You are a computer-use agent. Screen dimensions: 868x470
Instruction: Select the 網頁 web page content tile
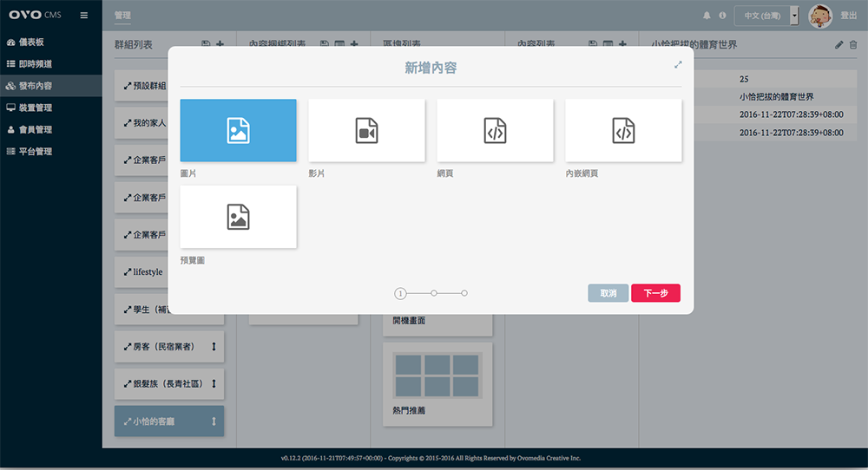pos(495,130)
